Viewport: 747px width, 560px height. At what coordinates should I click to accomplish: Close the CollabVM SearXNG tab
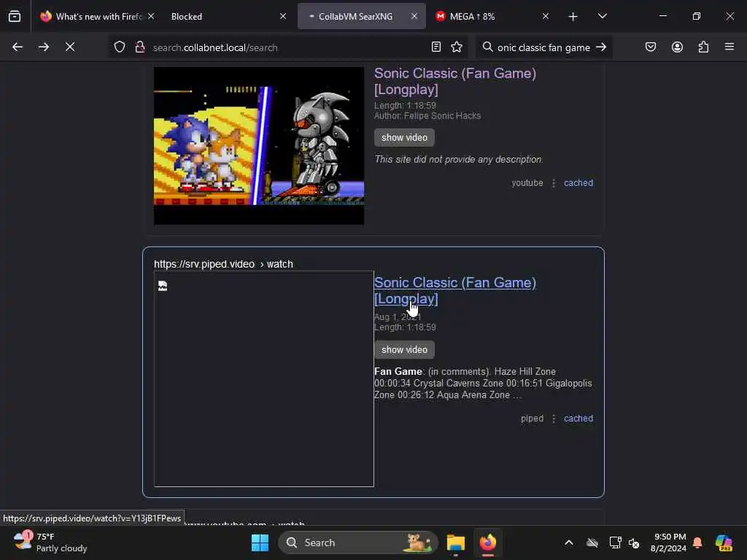pyautogui.click(x=414, y=16)
